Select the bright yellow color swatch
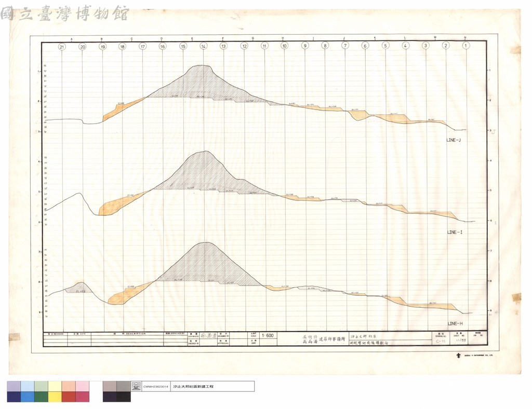Image resolution: width=532 pixels, height=409 pixels. coord(55,397)
